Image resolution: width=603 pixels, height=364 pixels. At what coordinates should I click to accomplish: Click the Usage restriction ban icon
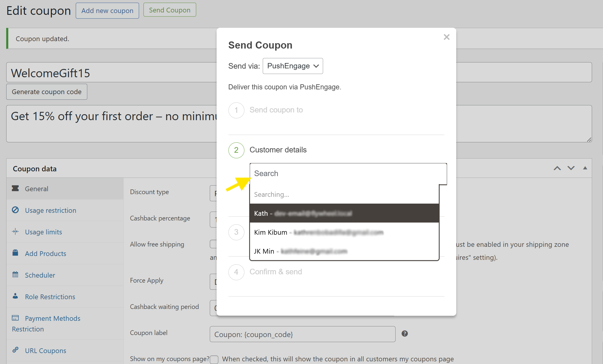(x=15, y=210)
